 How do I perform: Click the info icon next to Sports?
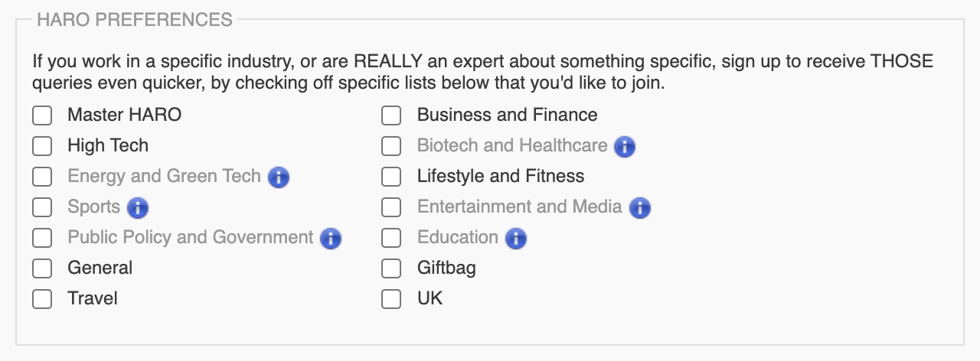tap(138, 208)
